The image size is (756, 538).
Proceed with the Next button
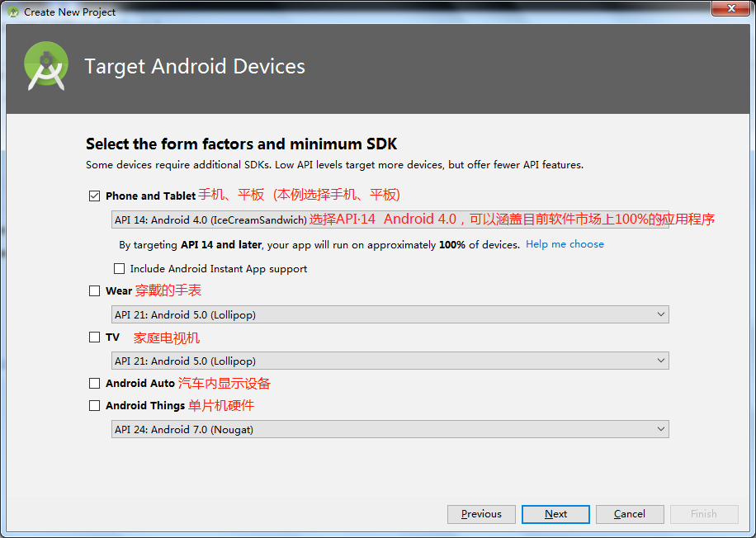click(555, 514)
